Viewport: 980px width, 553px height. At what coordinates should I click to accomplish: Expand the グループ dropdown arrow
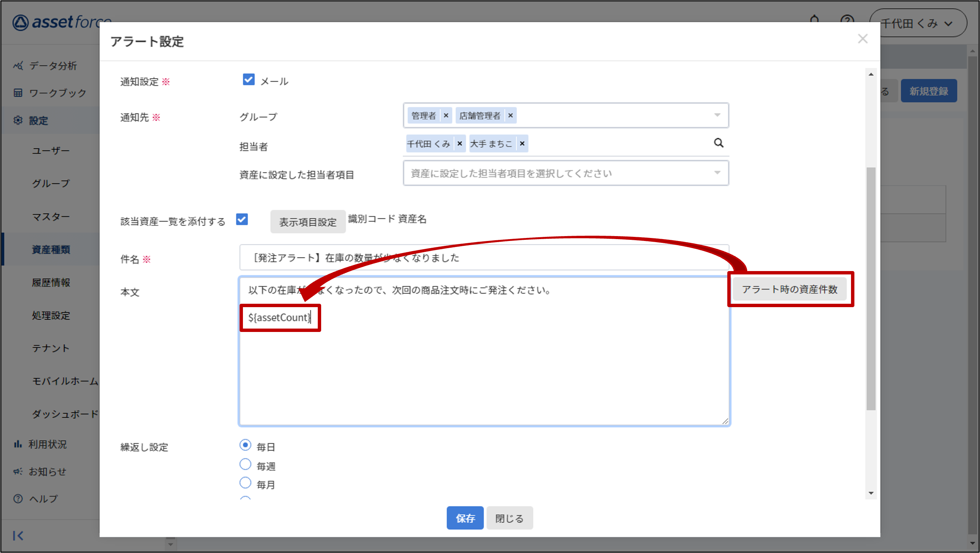pyautogui.click(x=717, y=115)
